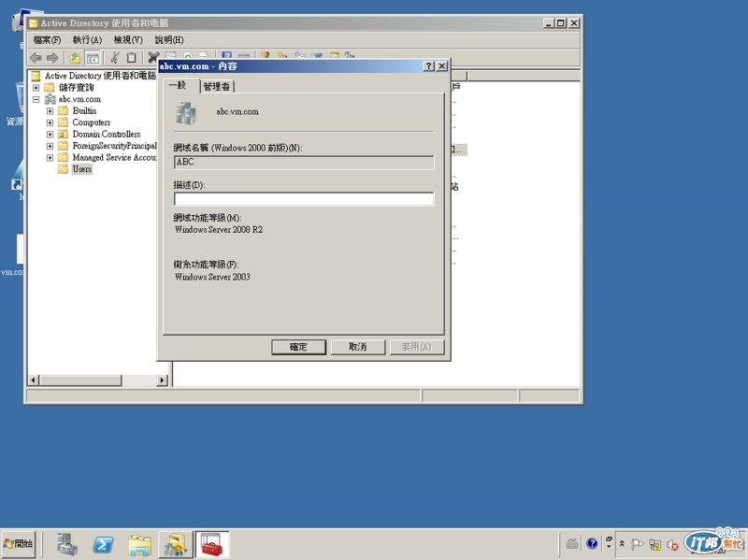Image resolution: width=748 pixels, height=560 pixels.
Task: Click the Action Center flag tray icon
Action: 637,544
